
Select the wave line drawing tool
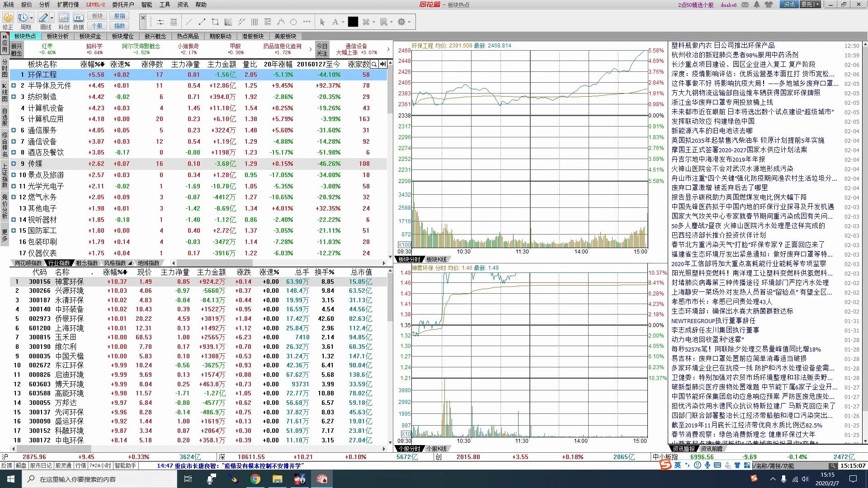281,22
